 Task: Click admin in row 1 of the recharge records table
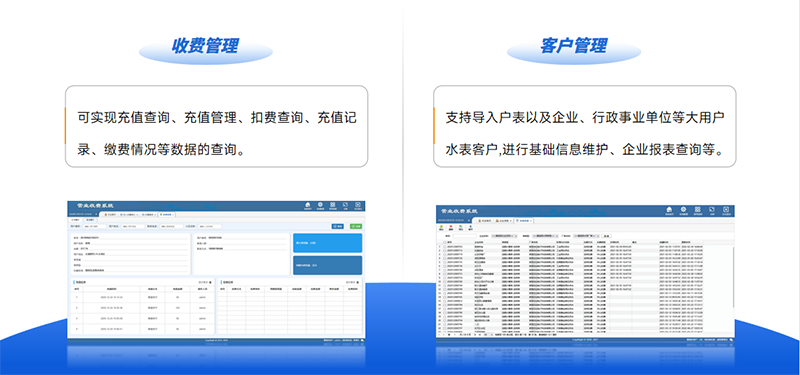tap(202, 297)
